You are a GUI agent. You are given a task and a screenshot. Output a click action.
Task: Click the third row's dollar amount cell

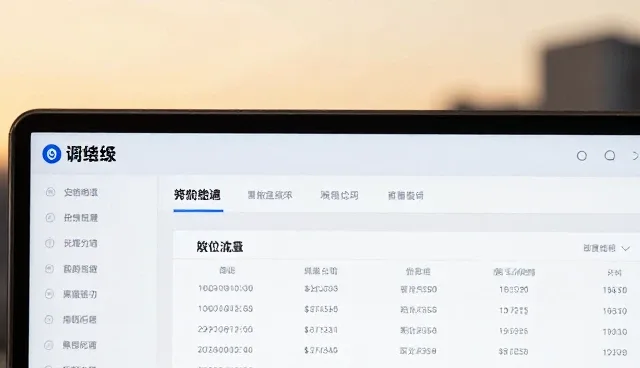click(x=321, y=330)
